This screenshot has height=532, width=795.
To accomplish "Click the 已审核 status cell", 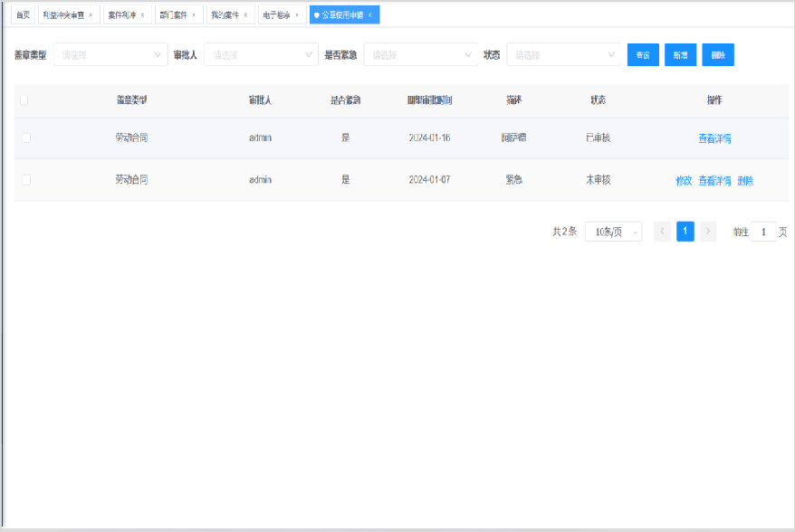I will [599, 138].
